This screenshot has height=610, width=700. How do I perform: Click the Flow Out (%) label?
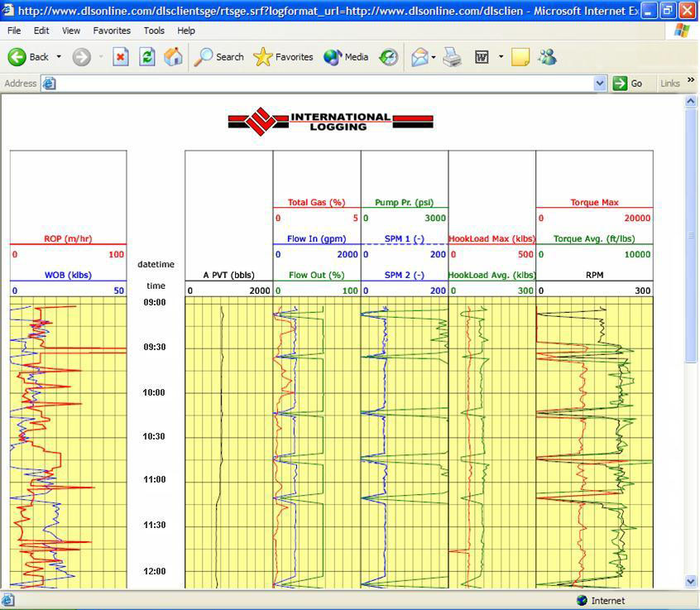317,275
